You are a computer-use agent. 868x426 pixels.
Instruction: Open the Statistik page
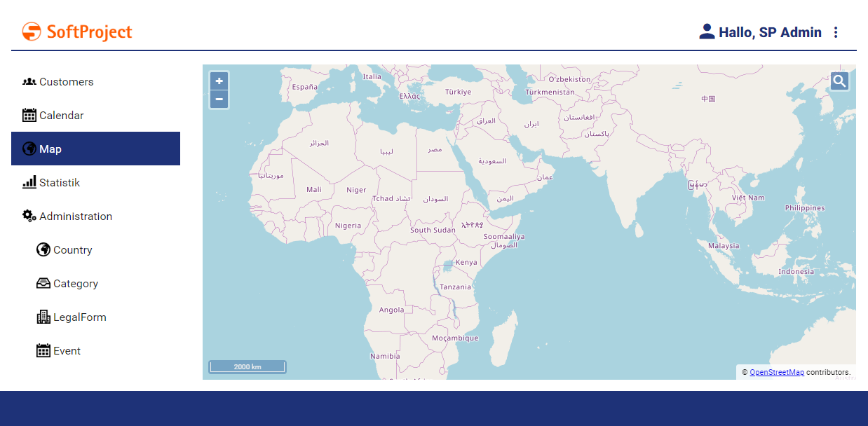click(60, 183)
